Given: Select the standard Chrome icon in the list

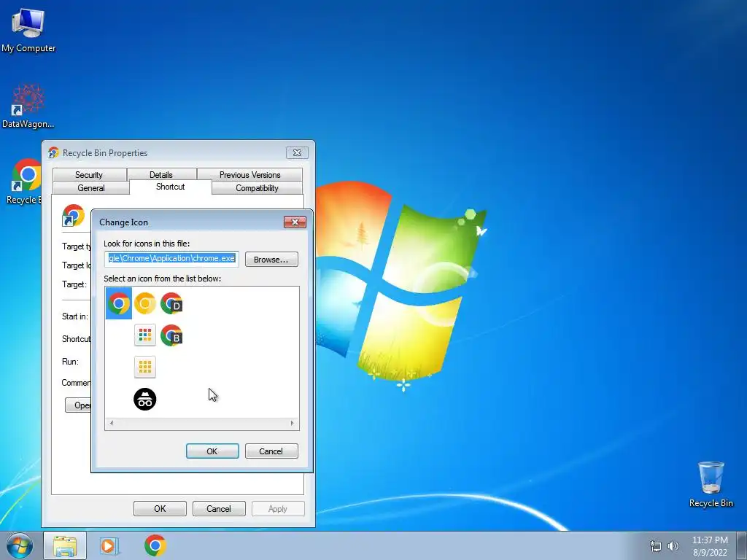Looking at the screenshot, I should (119, 303).
